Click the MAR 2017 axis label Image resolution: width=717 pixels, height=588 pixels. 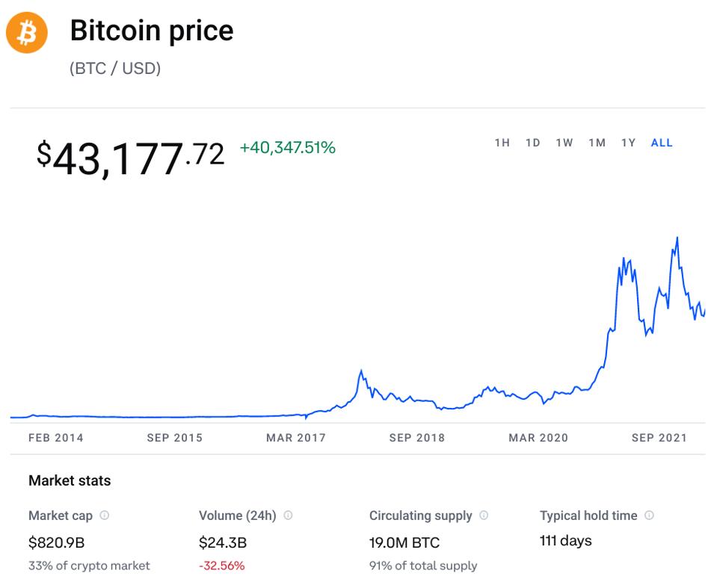pos(296,438)
